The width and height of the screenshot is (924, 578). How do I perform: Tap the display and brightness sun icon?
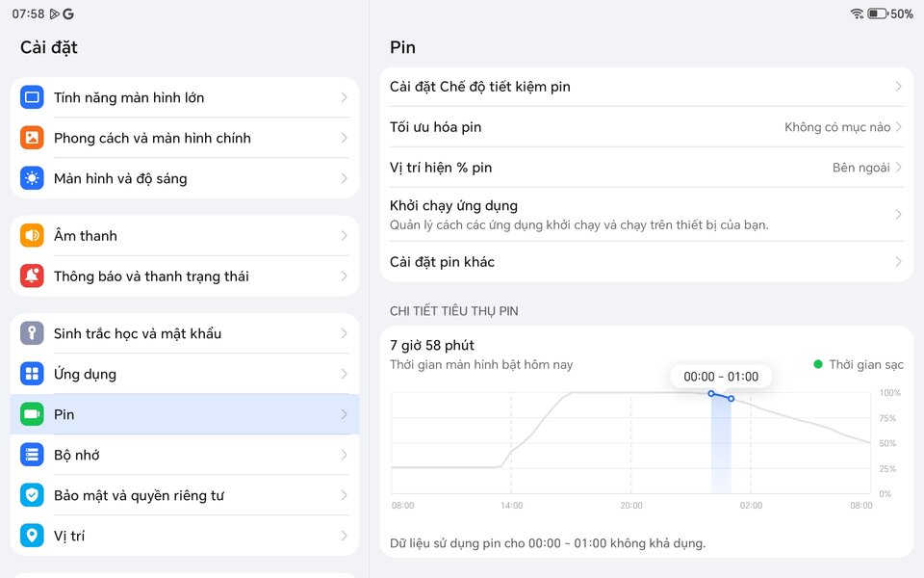32,178
